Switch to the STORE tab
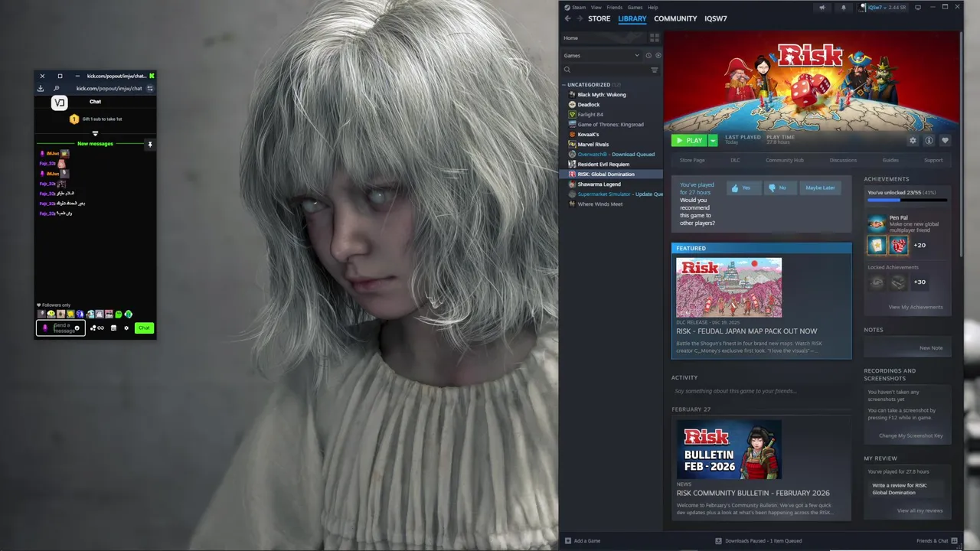The width and height of the screenshot is (980, 551). click(599, 18)
